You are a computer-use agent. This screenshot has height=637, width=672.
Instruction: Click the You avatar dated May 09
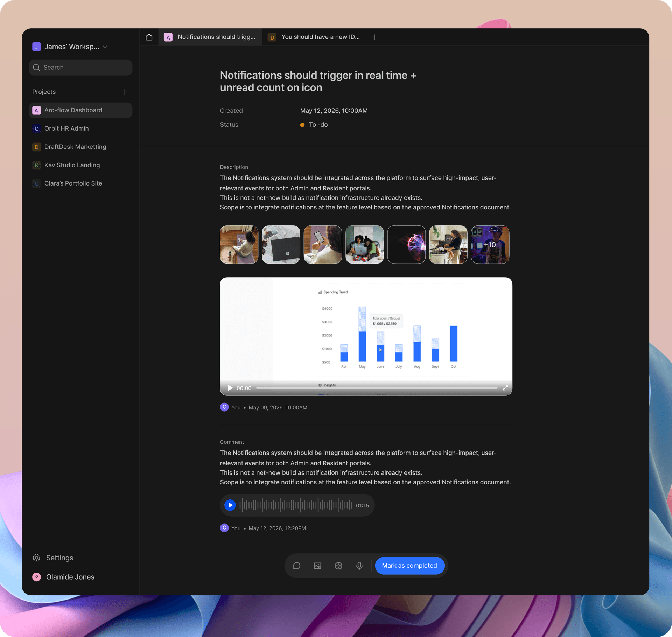[224, 407]
